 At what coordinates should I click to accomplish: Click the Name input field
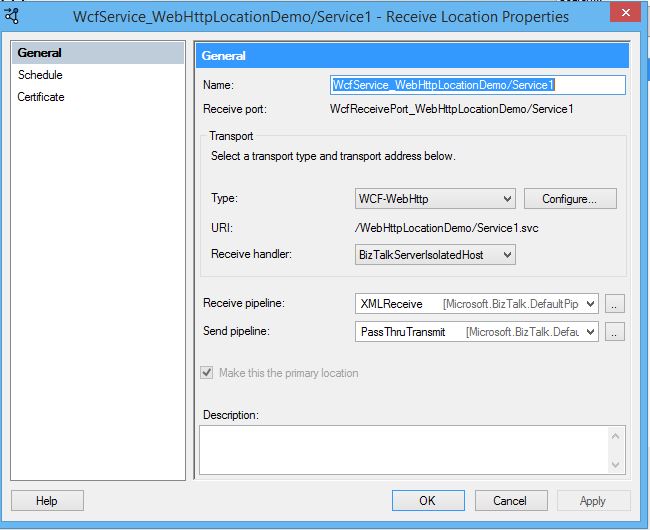[x=478, y=85]
